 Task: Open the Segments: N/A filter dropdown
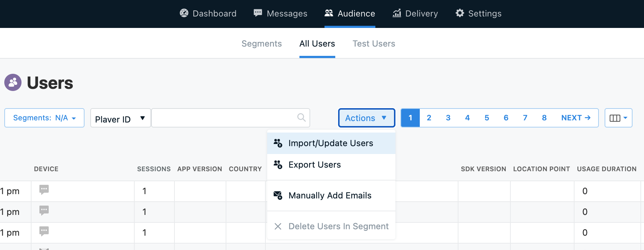point(44,118)
